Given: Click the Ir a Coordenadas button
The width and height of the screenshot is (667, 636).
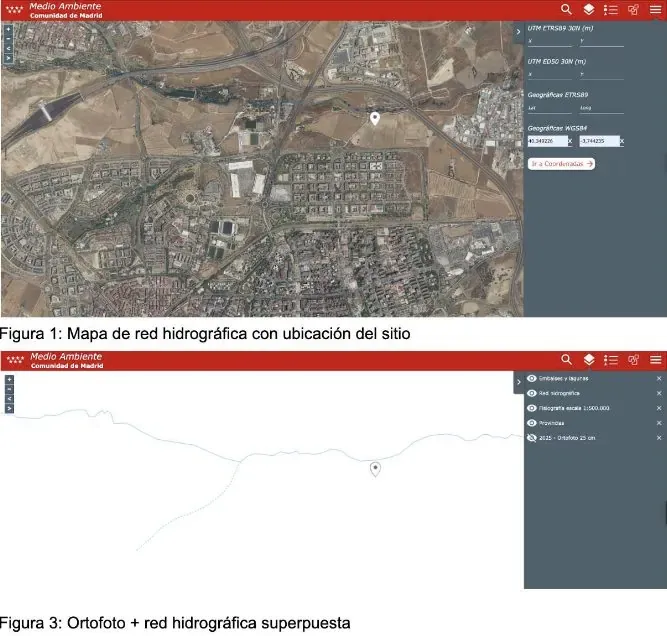Looking at the screenshot, I should [x=562, y=164].
